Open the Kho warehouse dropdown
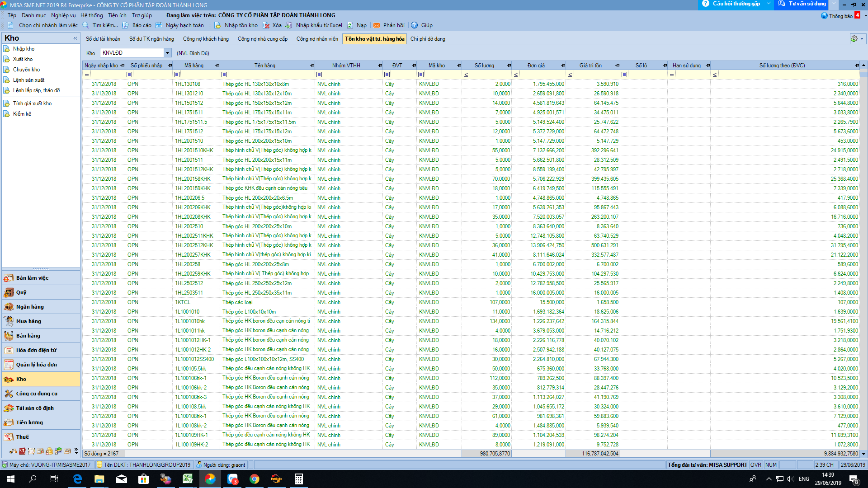This screenshot has height=488, width=868. pos(167,53)
